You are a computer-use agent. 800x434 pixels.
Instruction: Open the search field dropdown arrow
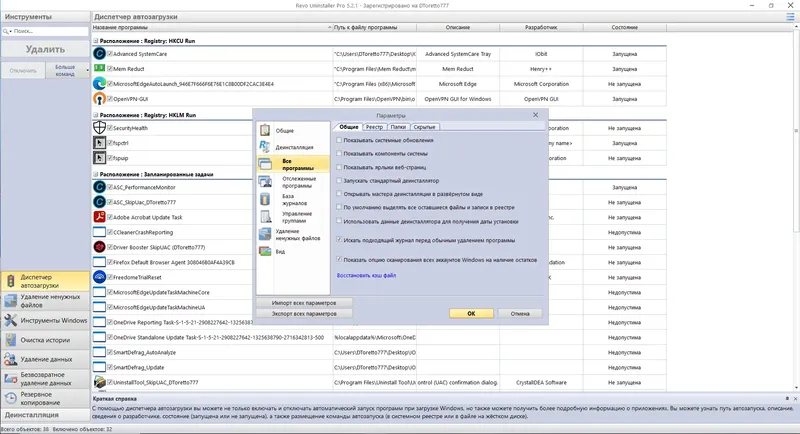pyautogui.click(x=10, y=32)
